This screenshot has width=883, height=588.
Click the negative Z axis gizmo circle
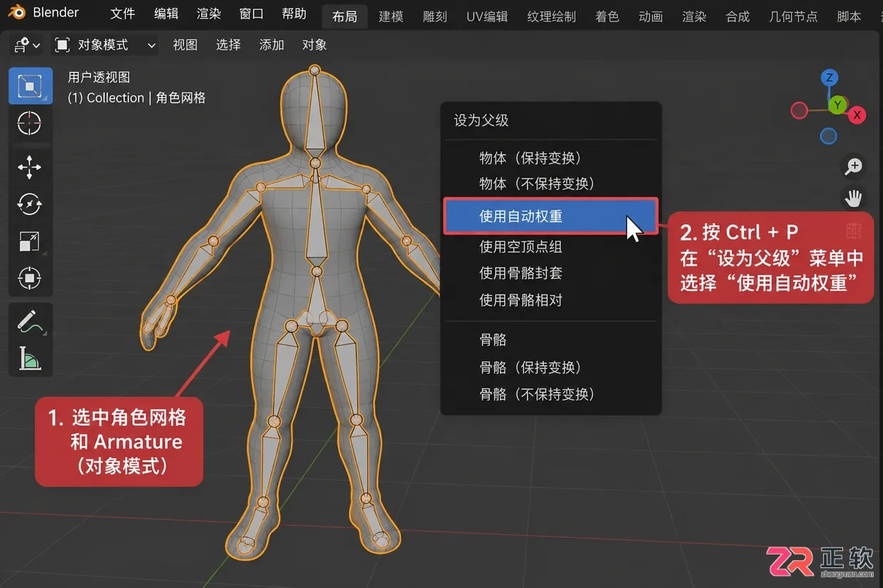(x=828, y=135)
